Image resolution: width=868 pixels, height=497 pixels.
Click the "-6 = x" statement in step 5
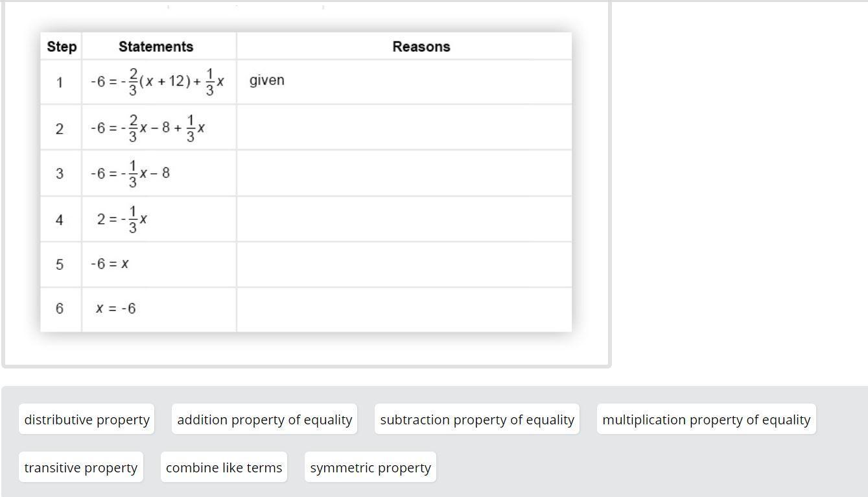pos(110,264)
